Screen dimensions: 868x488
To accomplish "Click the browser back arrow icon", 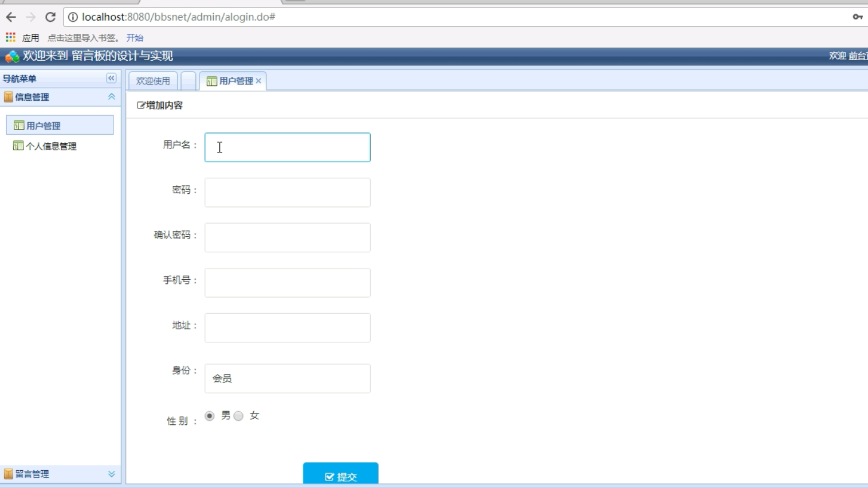I will [x=11, y=18].
